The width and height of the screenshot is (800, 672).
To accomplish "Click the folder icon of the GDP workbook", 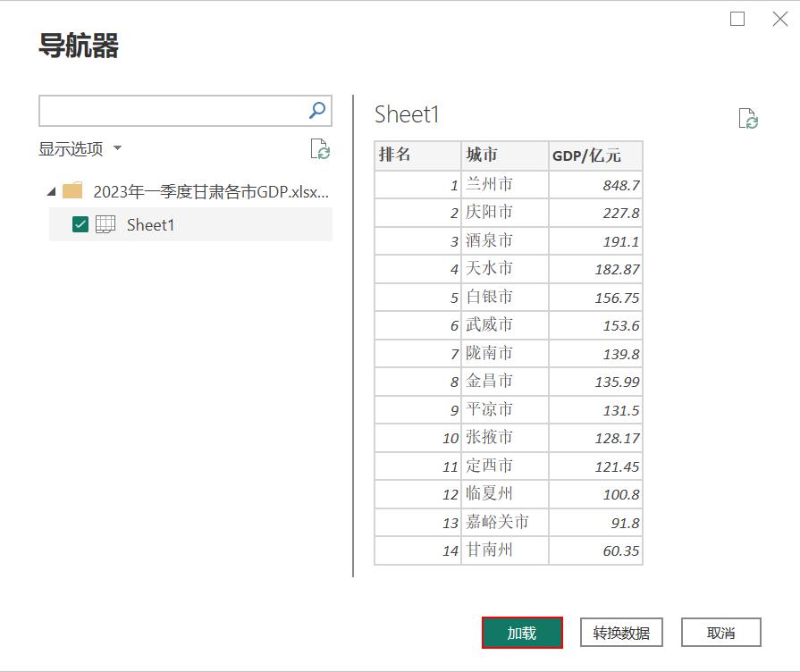I will point(74,191).
